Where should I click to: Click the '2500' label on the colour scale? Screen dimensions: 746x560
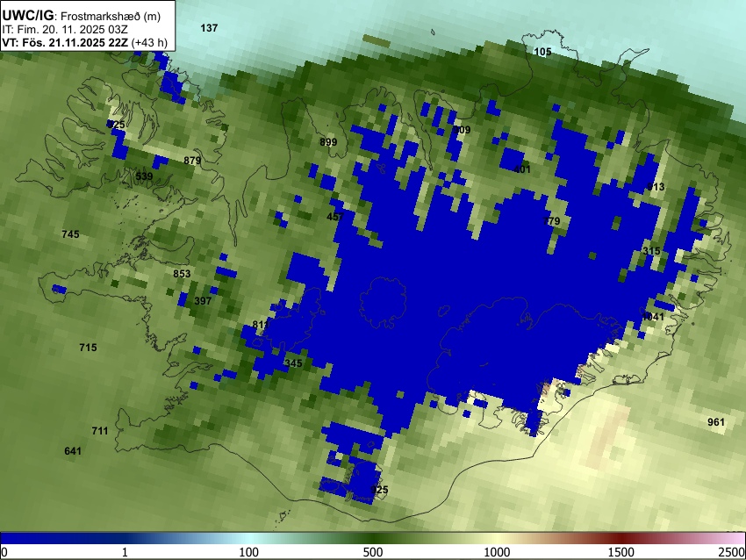click(733, 552)
